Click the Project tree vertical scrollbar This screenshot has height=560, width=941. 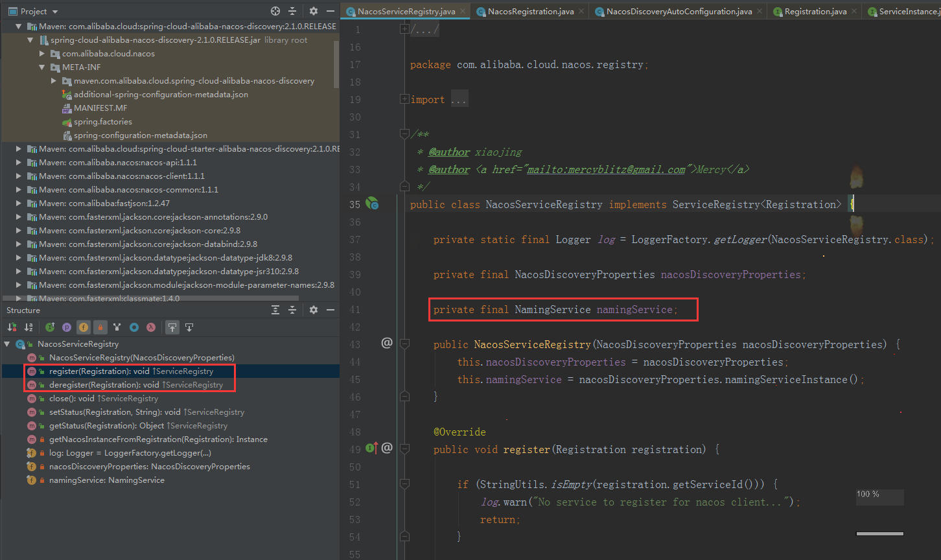pyautogui.click(x=337, y=64)
